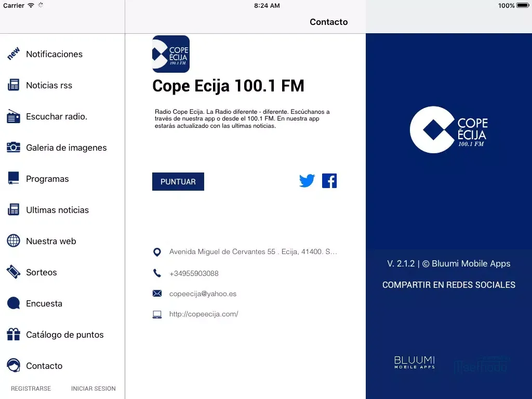Open the Avenida Miguel de Cervantes address
The image size is (532, 399).
(x=253, y=252)
